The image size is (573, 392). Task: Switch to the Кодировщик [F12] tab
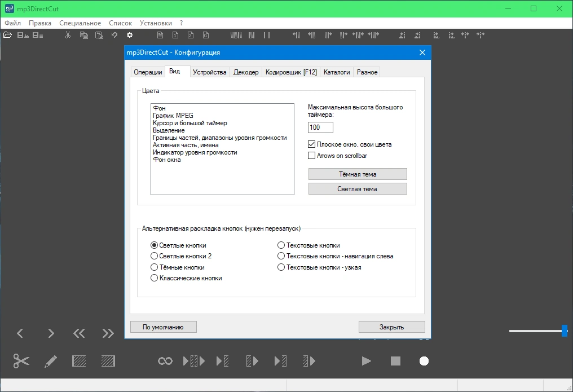291,72
